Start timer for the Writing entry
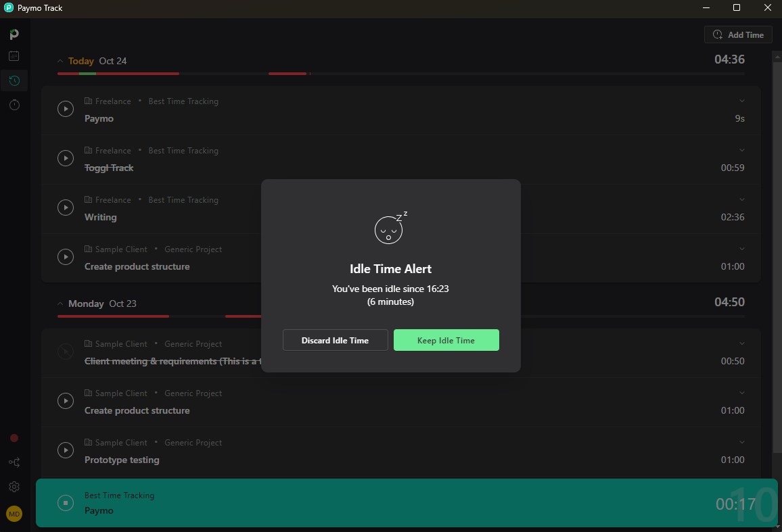782x532 pixels. coord(65,208)
